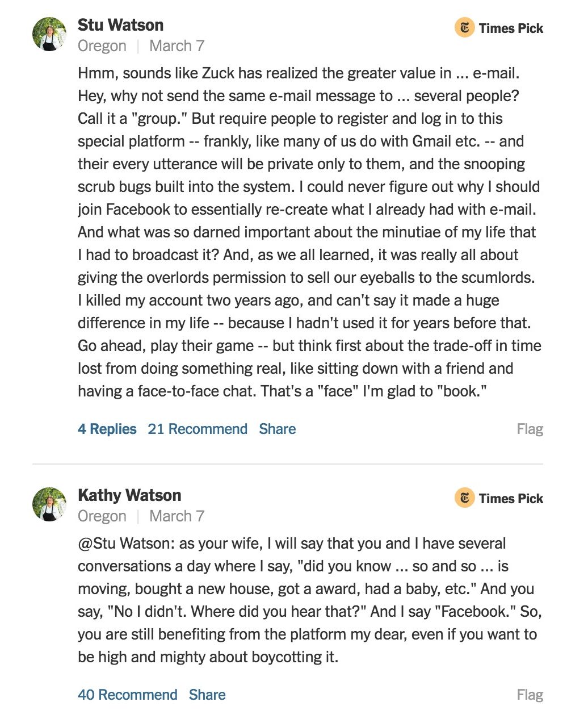The image size is (588, 727).
Task: Recommend Stu Watson's comment with 21 Recommend
Action: point(198,429)
